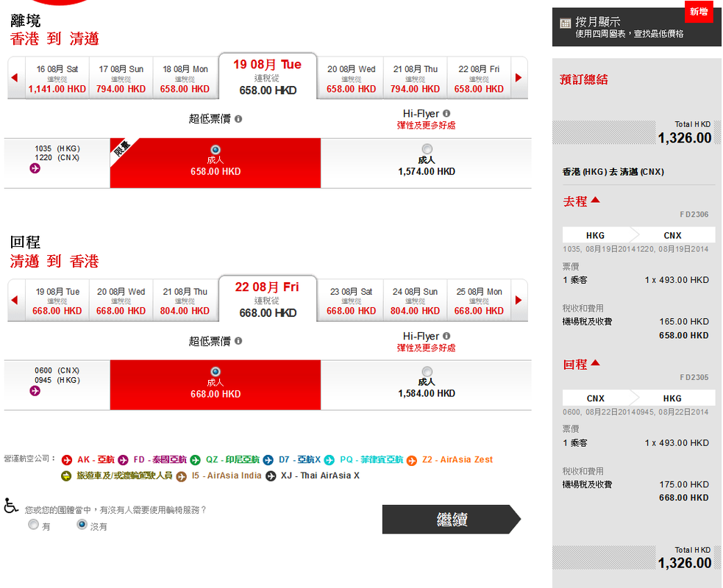The image size is (723, 588).
Task: Click info icon beside departure Hi-Flyer
Action: (x=446, y=113)
